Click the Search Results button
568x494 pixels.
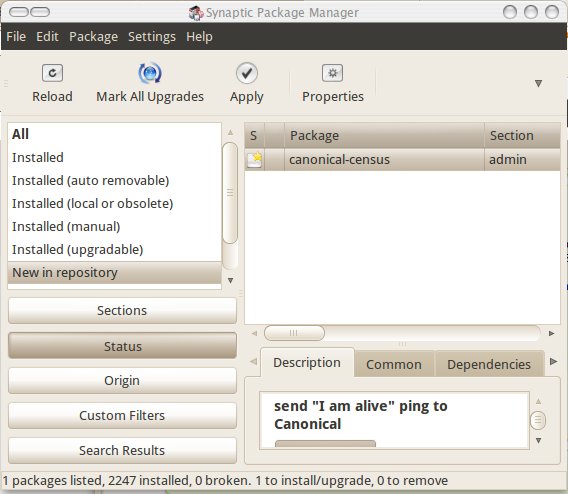pyautogui.click(x=122, y=451)
